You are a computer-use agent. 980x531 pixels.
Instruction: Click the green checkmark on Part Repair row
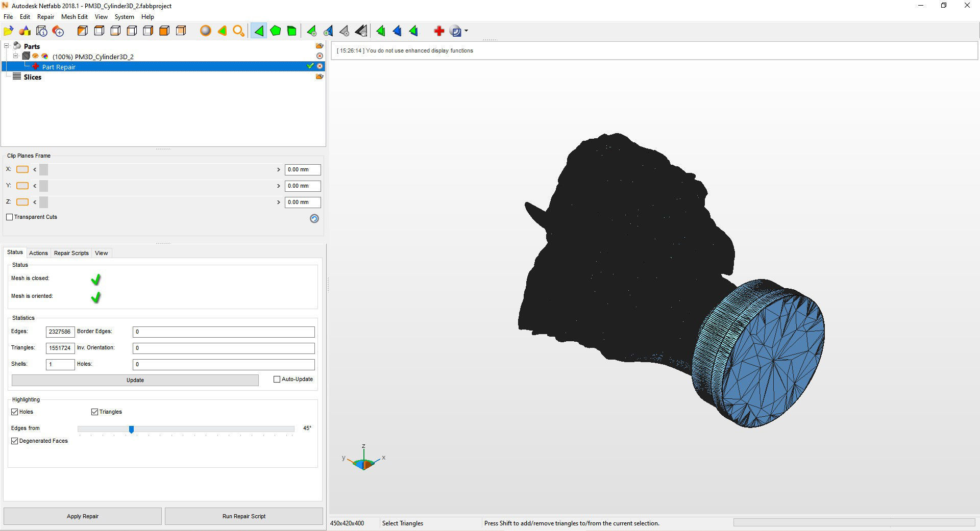tap(310, 66)
